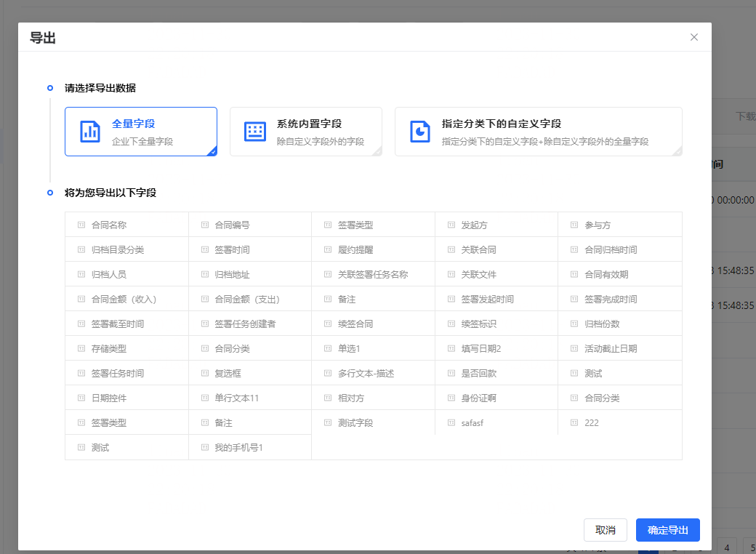Click the 相对方 field text
This screenshot has height=554, width=756.
351,398
